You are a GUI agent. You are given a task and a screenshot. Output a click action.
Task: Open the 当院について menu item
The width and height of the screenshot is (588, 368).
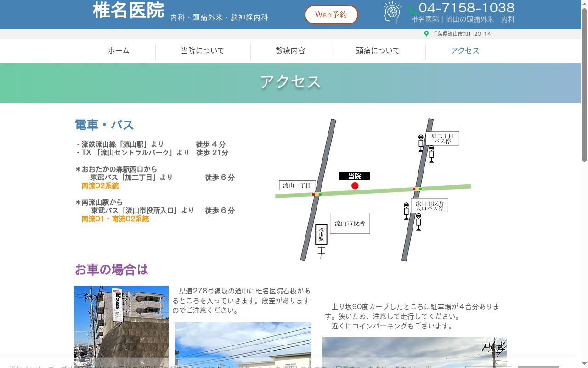pos(203,51)
